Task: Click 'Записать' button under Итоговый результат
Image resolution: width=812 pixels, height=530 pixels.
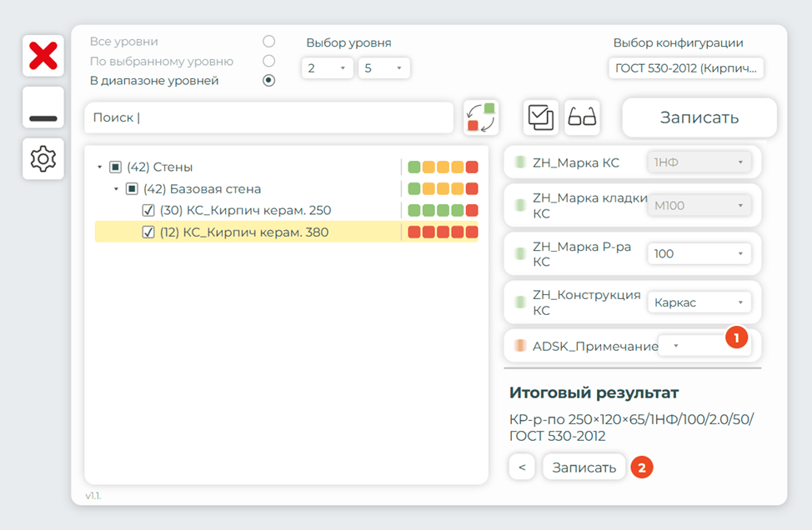Action: pyautogui.click(x=584, y=467)
